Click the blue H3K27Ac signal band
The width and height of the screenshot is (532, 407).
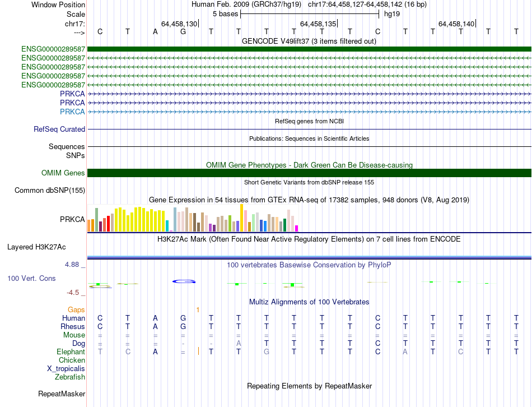pos(309,257)
